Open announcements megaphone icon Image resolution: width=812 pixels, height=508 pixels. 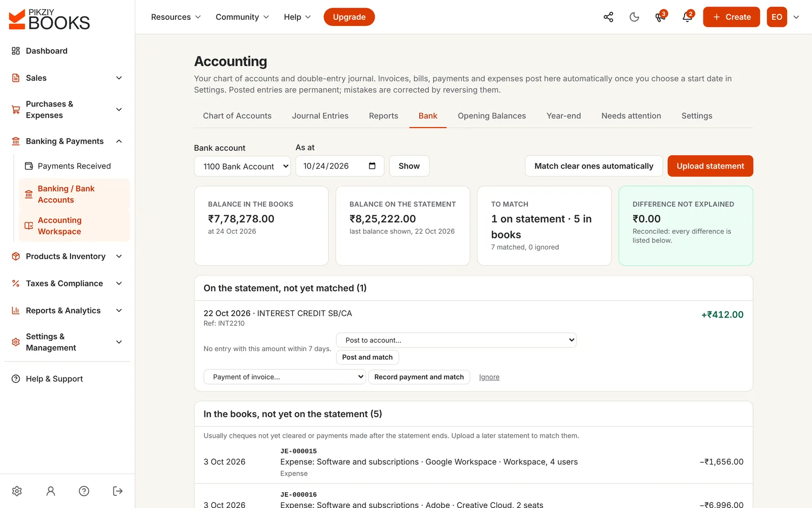(x=660, y=17)
